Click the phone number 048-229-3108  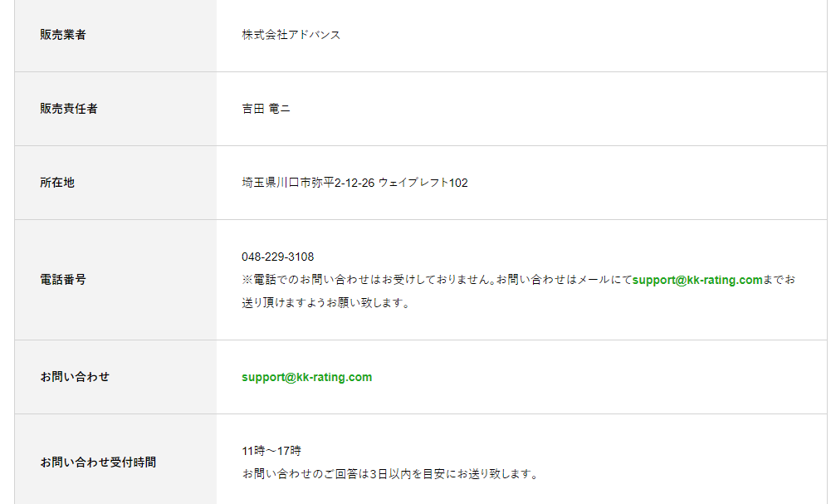pyautogui.click(x=278, y=257)
